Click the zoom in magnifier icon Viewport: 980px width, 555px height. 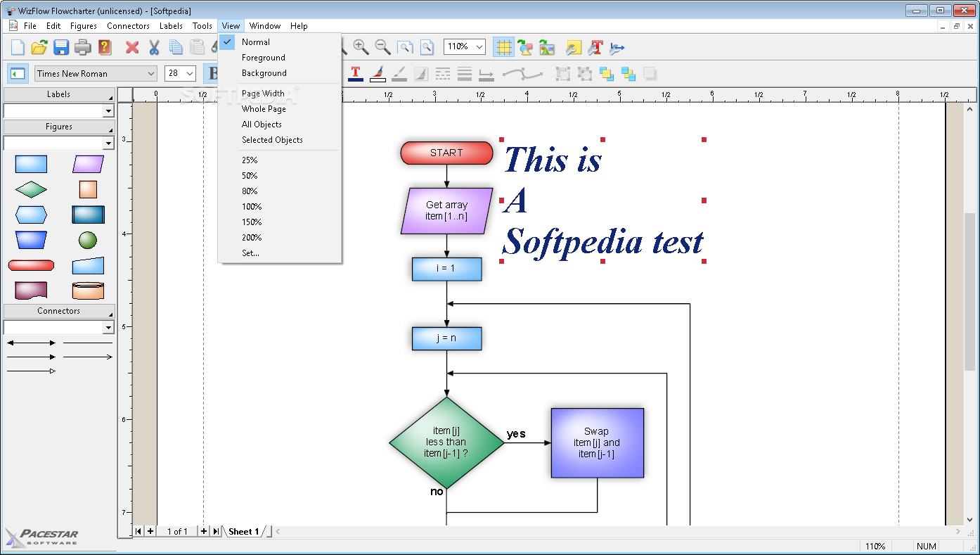(361, 47)
